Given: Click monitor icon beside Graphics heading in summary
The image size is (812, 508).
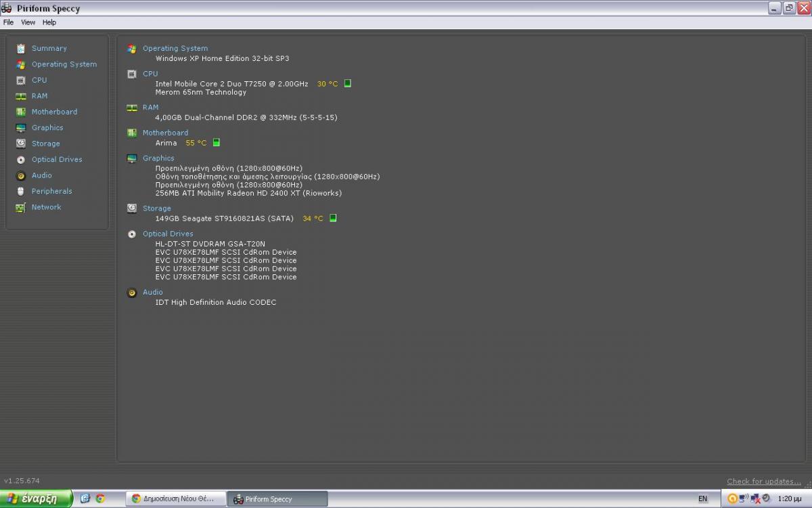Looking at the screenshot, I should pyautogui.click(x=132, y=158).
